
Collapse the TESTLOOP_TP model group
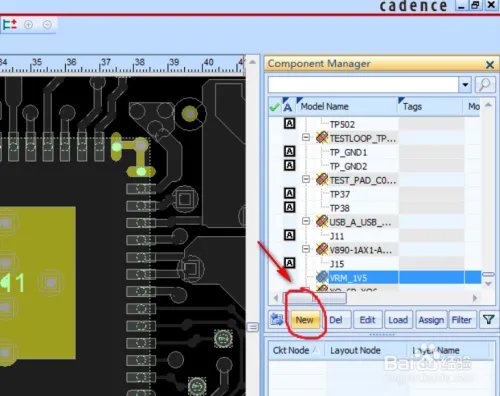[x=306, y=137]
